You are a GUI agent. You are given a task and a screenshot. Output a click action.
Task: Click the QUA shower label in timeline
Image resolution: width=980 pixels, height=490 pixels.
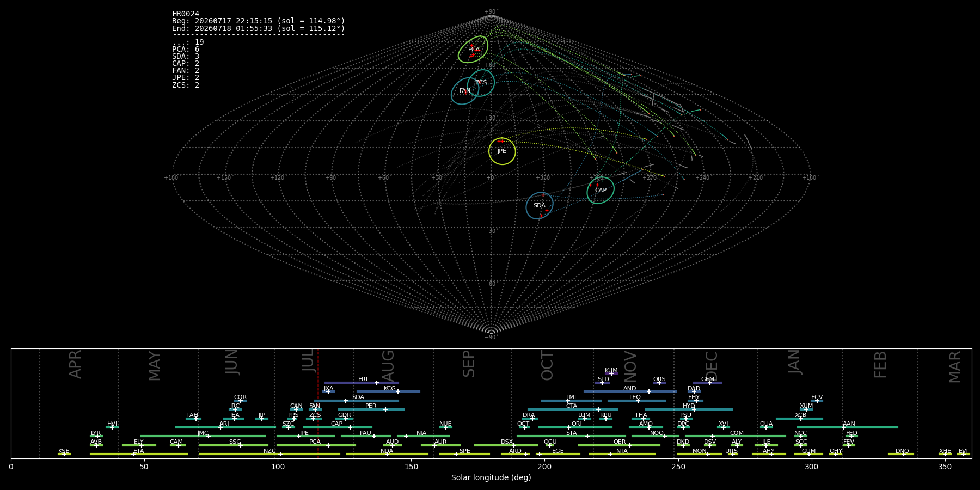tap(766, 424)
